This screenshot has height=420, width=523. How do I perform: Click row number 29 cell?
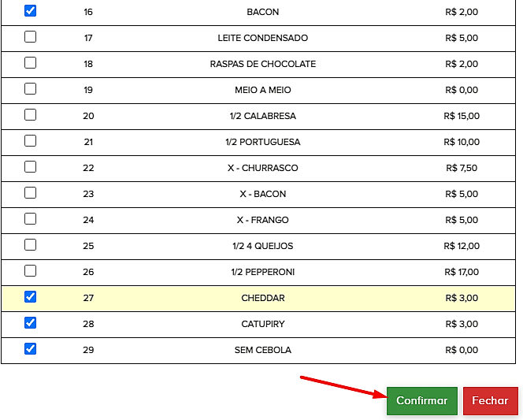click(88, 350)
